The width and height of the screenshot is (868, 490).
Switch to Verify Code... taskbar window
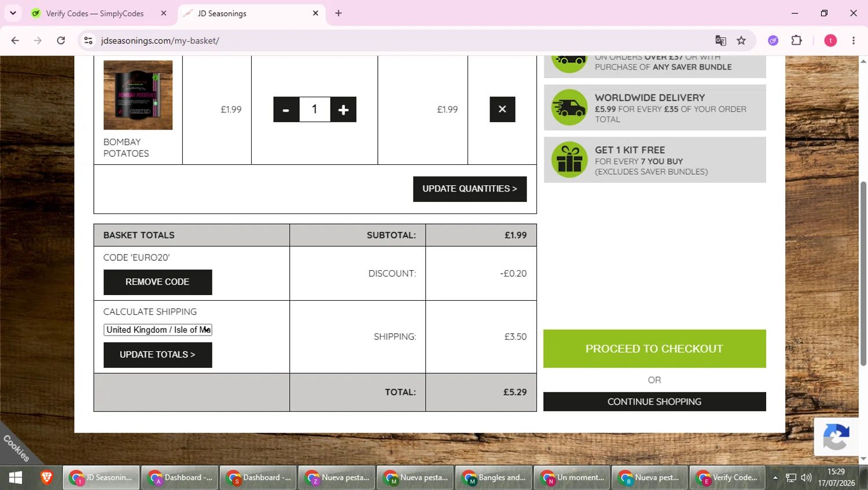tap(727, 478)
